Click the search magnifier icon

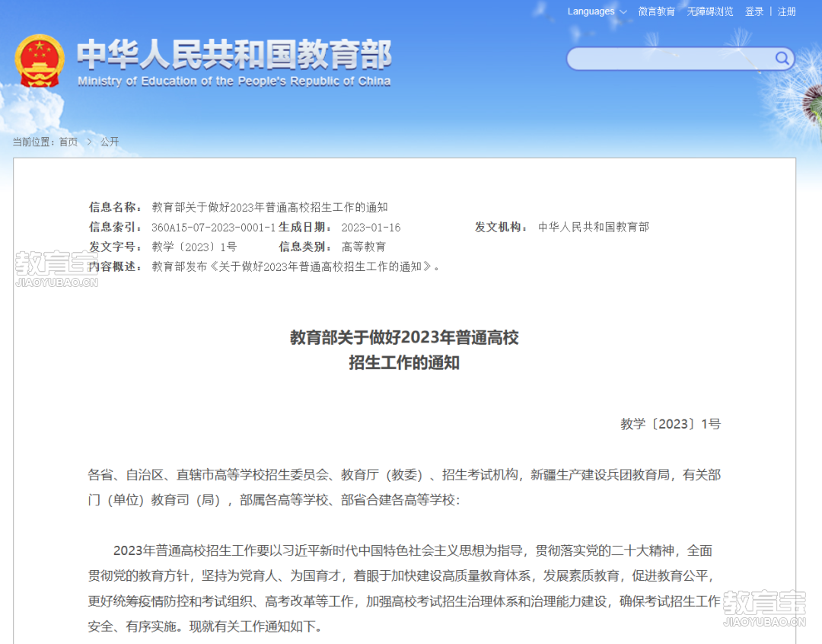tap(782, 58)
